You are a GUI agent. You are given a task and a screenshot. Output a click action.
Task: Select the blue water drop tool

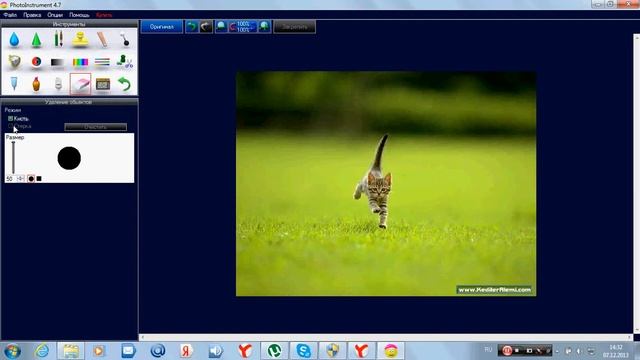(14, 40)
